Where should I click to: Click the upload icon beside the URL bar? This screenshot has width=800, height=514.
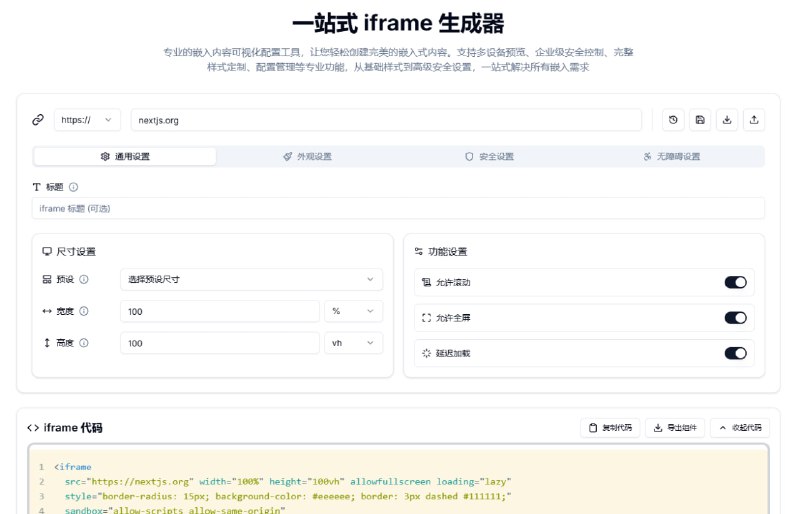point(755,120)
